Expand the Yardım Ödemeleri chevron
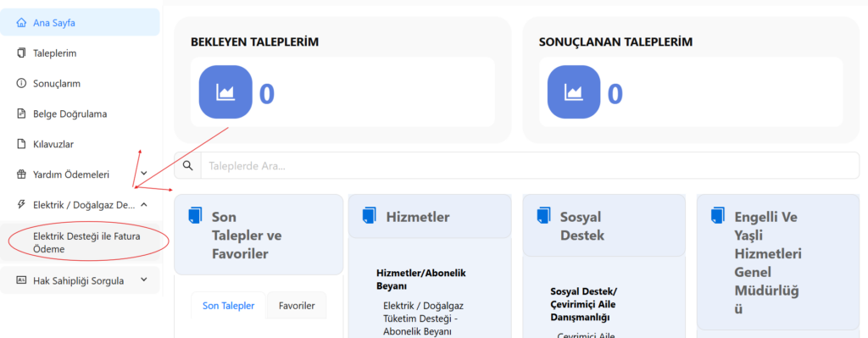 tap(144, 175)
